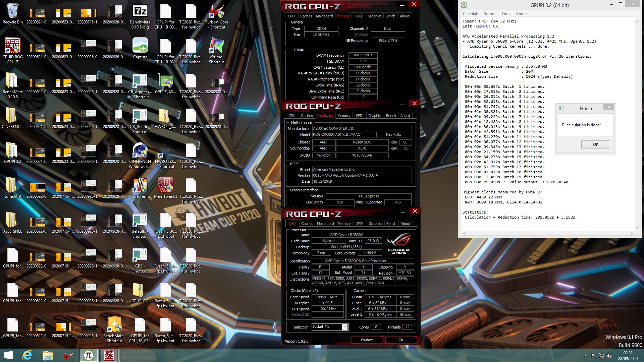Open the Windows Start button
The height and width of the screenshot is (362, 644).
click(8, 355)
